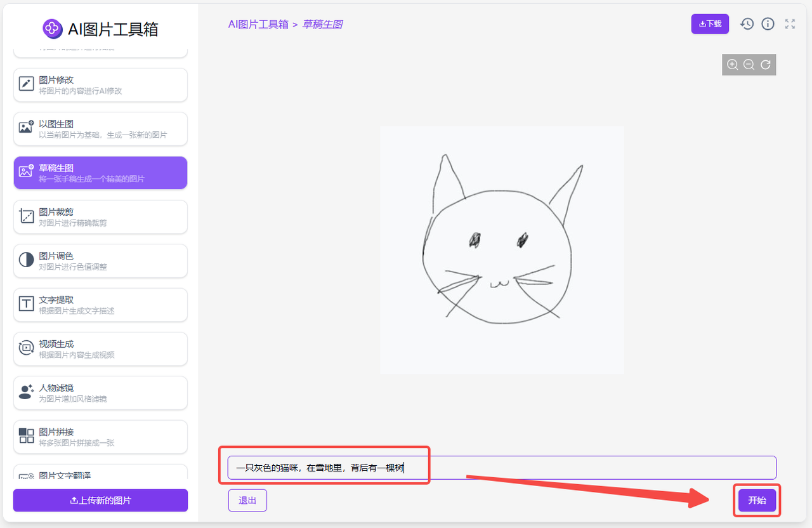Viewport: 812px width, 528px height.
Task: Click the AI图片工具箱 logo icon
Action: tap(52, 28)
